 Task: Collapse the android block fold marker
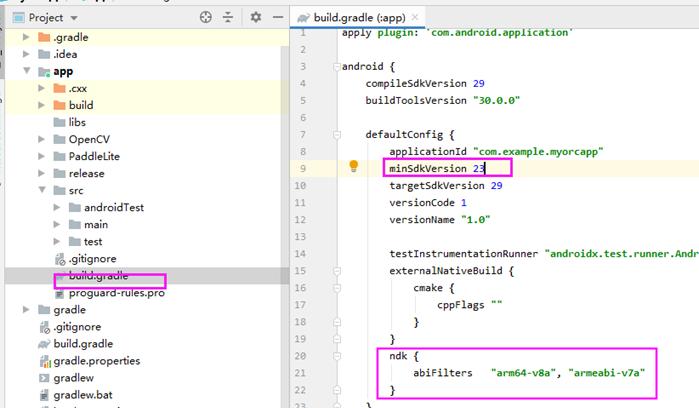[x=337, y=67]
